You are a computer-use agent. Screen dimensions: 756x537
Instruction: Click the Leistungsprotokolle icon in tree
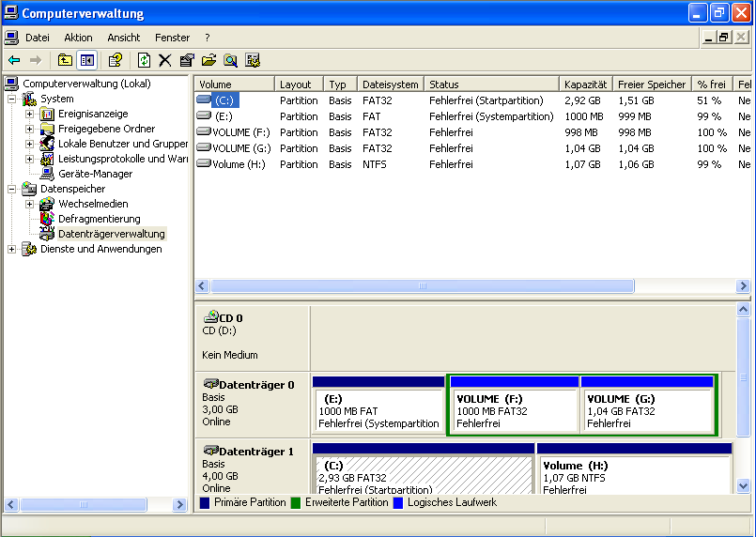point(47,159)
